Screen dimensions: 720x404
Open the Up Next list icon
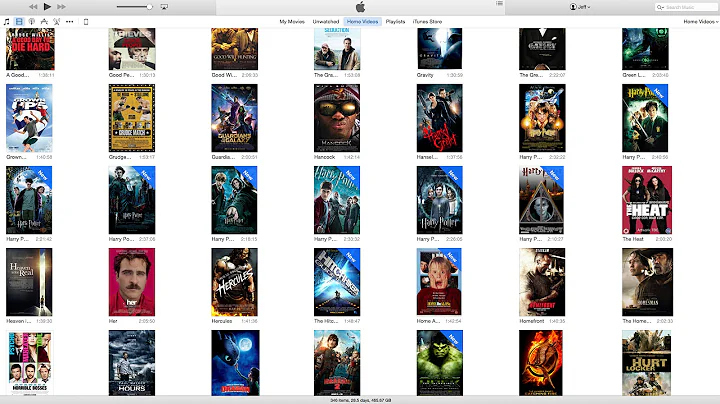[x=499, y=4]
